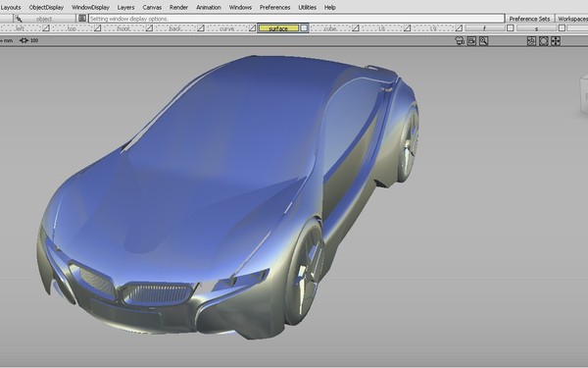This screenshot has height=368, width=588.
Task: Toggle visibility triangle of the cube layer
Action: pos(356,28)
